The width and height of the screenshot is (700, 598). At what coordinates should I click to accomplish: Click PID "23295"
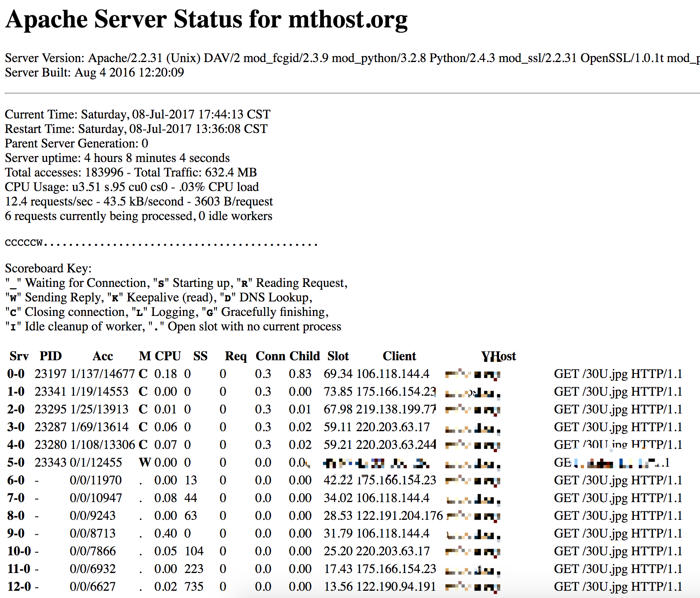click(x=50, y=409)
